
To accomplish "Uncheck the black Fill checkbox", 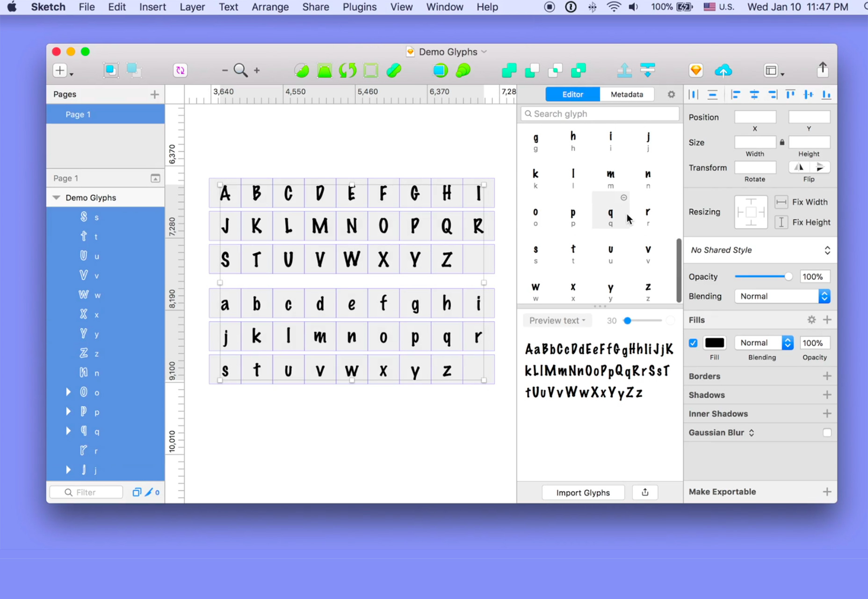I will [693, 343].
